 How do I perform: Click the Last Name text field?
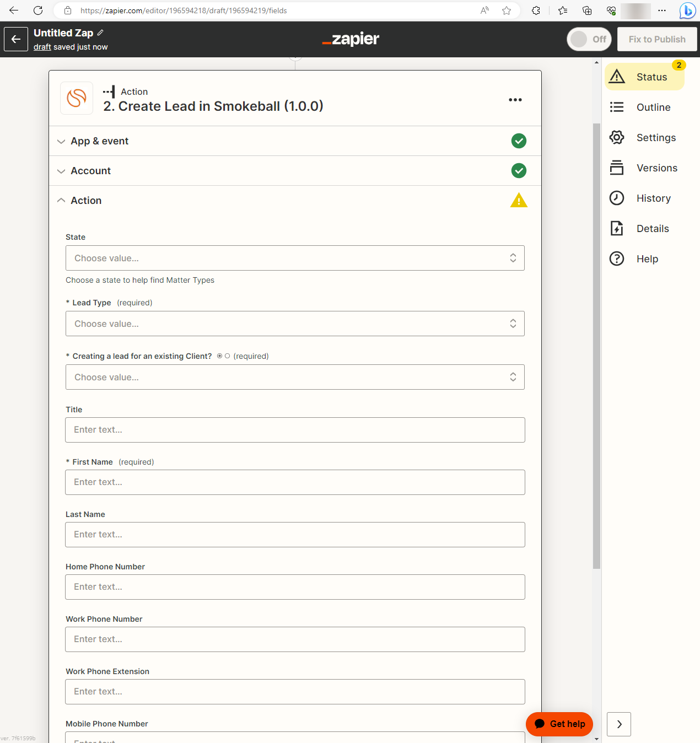[x=295, y=535]
